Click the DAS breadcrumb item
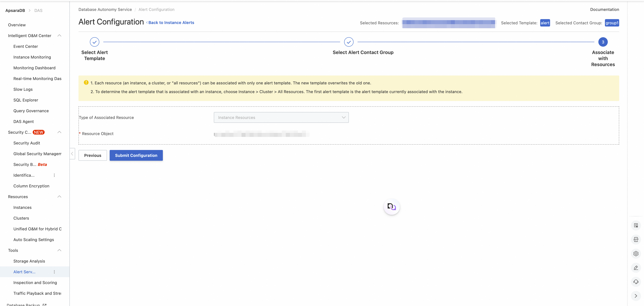This screenshot has height=306, width=644. tap(38, 11)
